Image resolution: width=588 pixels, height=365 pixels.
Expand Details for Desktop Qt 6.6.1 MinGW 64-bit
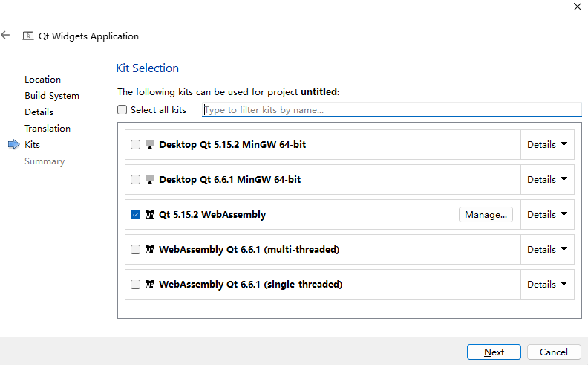(x=547, y=179)
